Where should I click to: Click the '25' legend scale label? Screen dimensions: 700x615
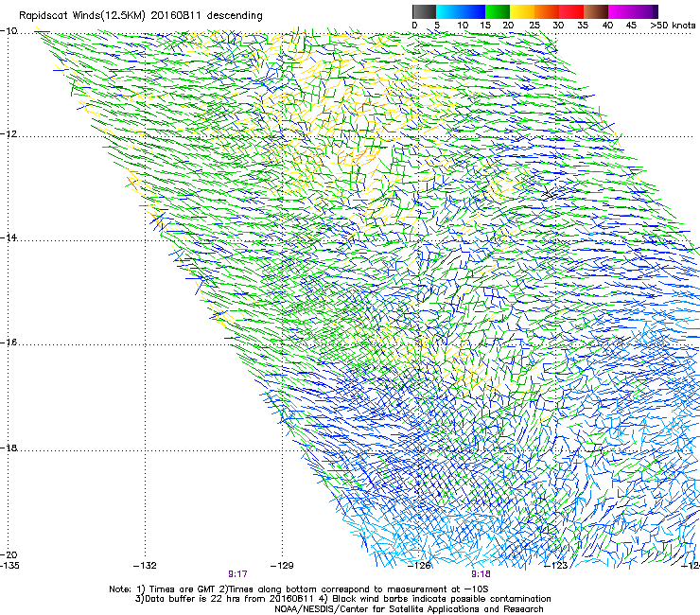(534, 26)
